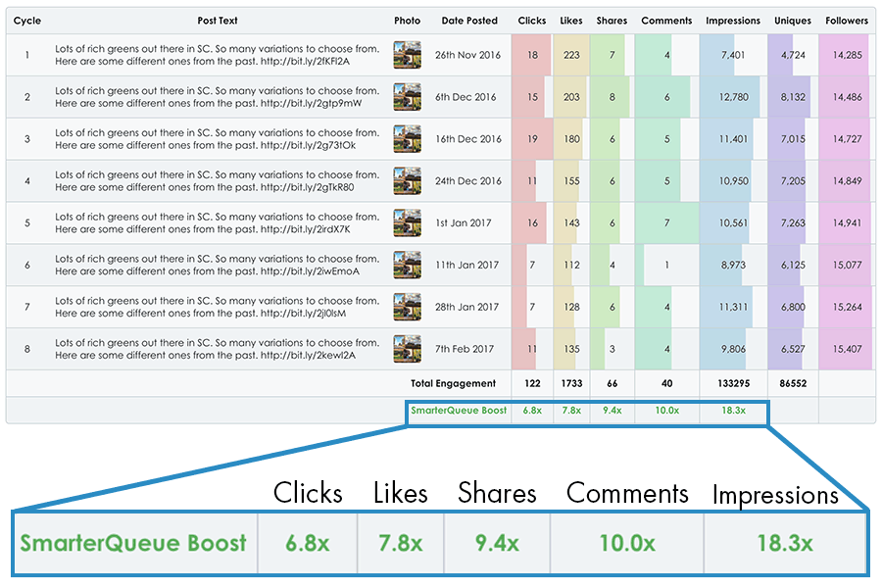Click large 18.3x Impressions boost cell
The height and width of the screenshot is (588, 882).
pyautogui.click(x=785, y=543)
